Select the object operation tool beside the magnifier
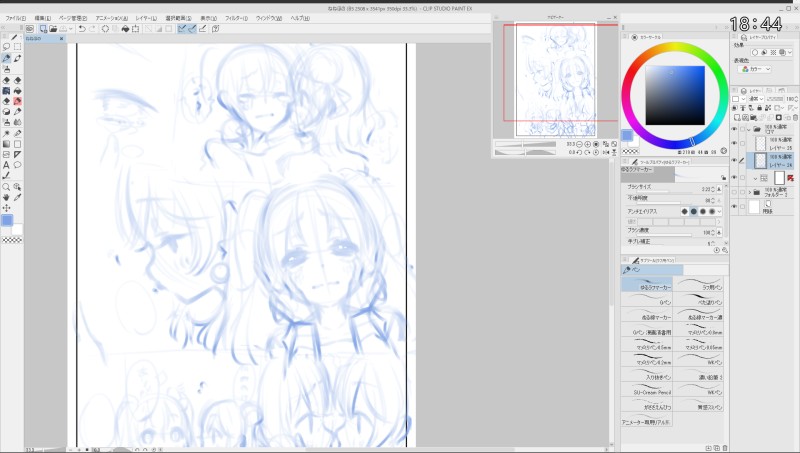800x453 pixels. point(17,187)
